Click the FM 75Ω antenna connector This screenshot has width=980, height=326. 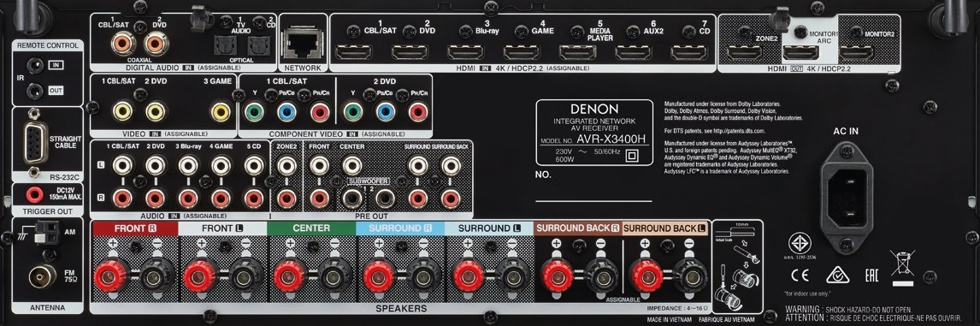[42, 275]
